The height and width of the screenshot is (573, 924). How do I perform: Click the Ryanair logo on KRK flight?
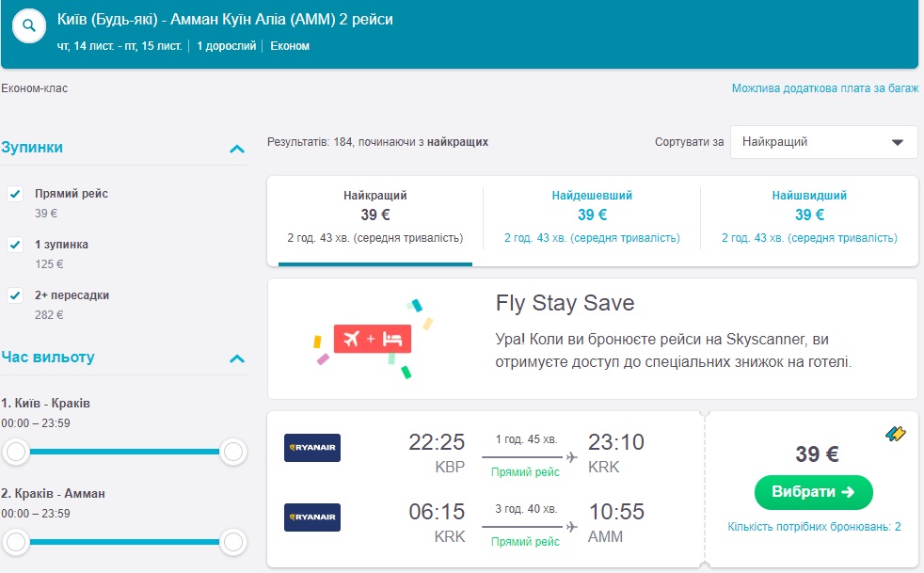pyautogui.click(x=312, y=517)
